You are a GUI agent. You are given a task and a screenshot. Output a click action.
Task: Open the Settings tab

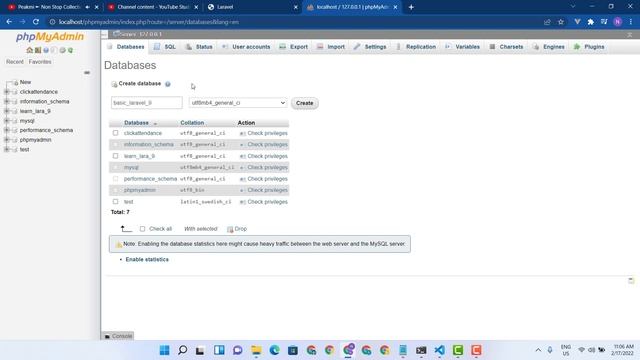[x=370, y=47]
